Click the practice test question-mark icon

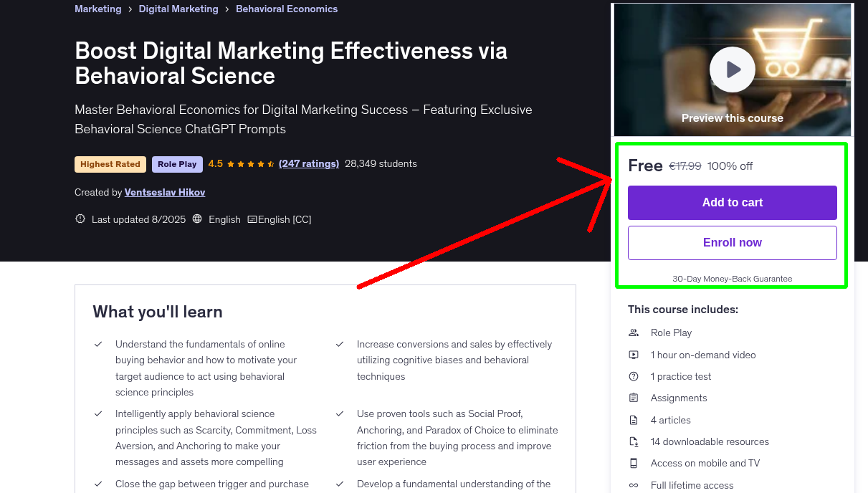point(634,376)
